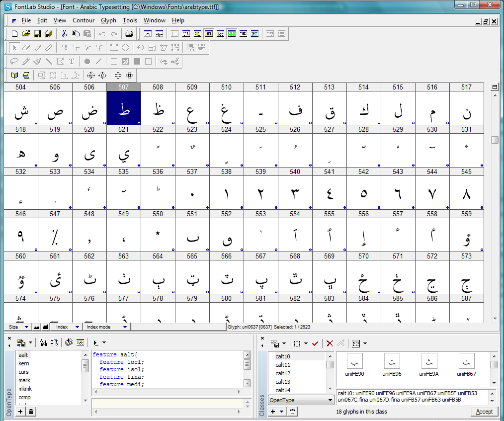Viewport: 504px width, 421px height.
Task: Select the Eraser tool
Action: (26, 48)
